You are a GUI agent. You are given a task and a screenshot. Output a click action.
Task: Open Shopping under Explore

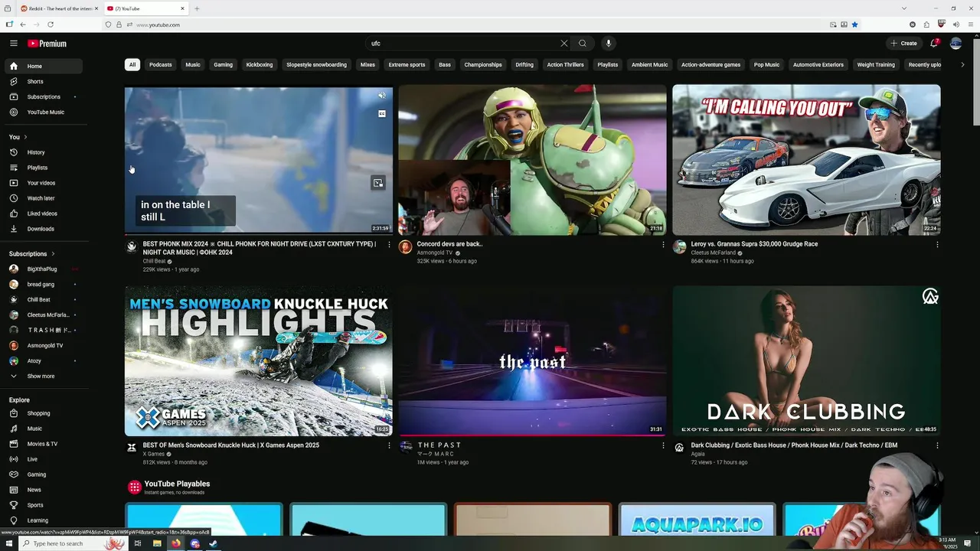pyautogui.click(x=45, y=413)
